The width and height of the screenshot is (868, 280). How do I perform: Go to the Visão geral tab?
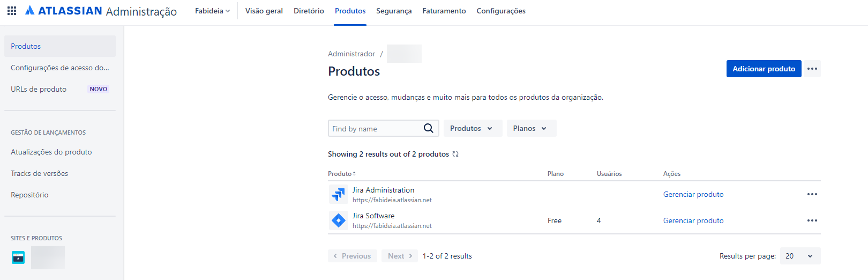point(264,11)
